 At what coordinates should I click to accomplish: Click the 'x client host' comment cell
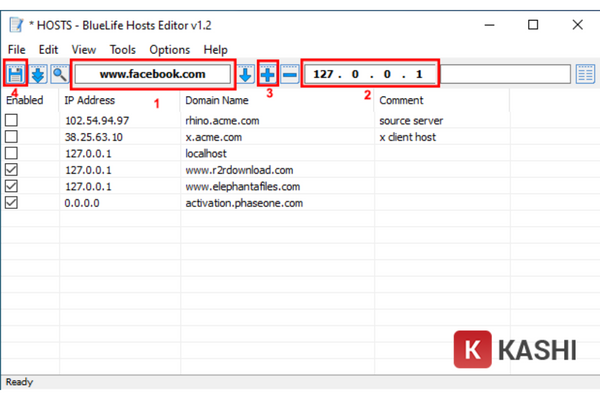[x=408, y=137]
